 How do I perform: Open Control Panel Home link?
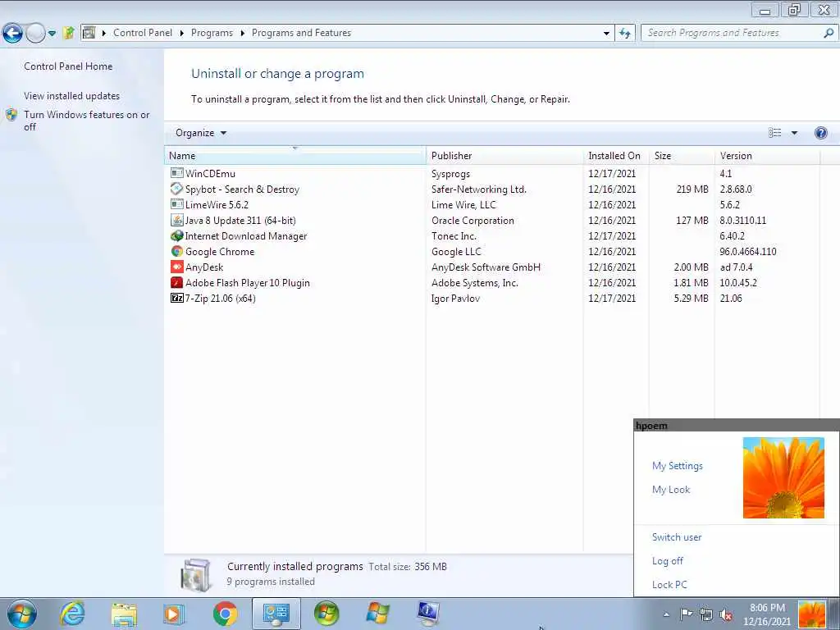click(x=68, y=66)
